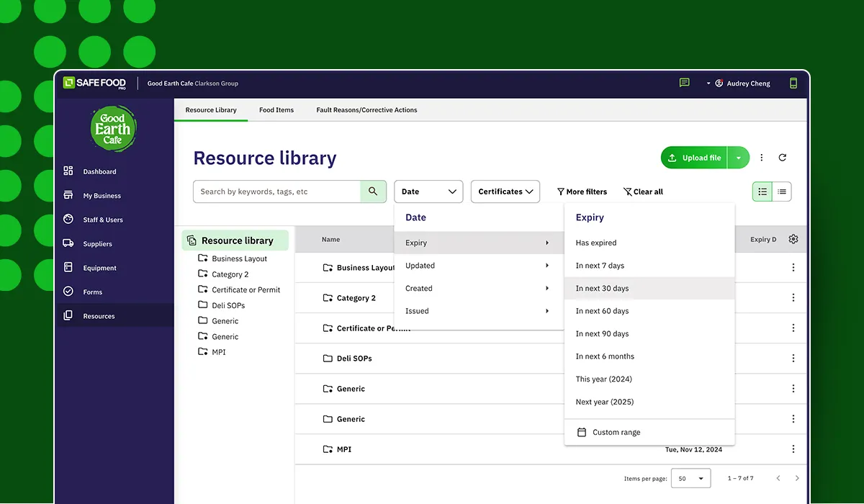Select MPI in folder tree
The image size is (864, 504).
point(212,352)
